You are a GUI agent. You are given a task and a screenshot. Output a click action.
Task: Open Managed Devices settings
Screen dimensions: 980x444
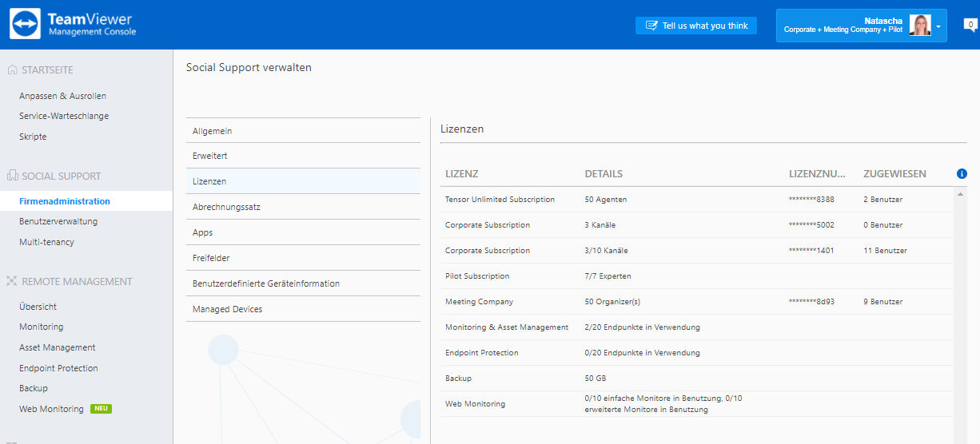[303, 309]
